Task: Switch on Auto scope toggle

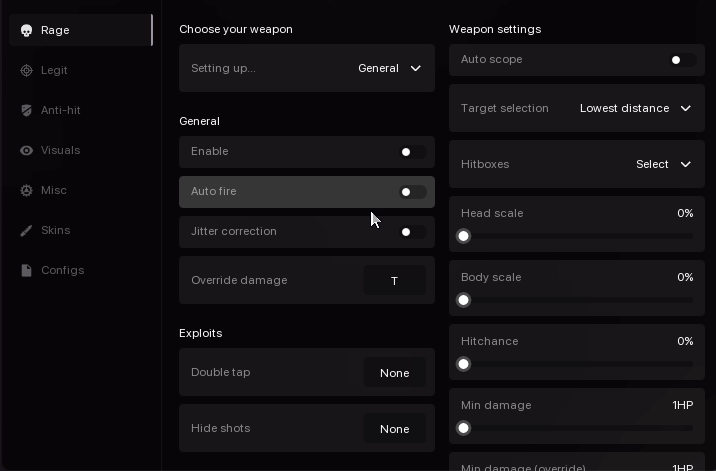Action: coord(682,60)
